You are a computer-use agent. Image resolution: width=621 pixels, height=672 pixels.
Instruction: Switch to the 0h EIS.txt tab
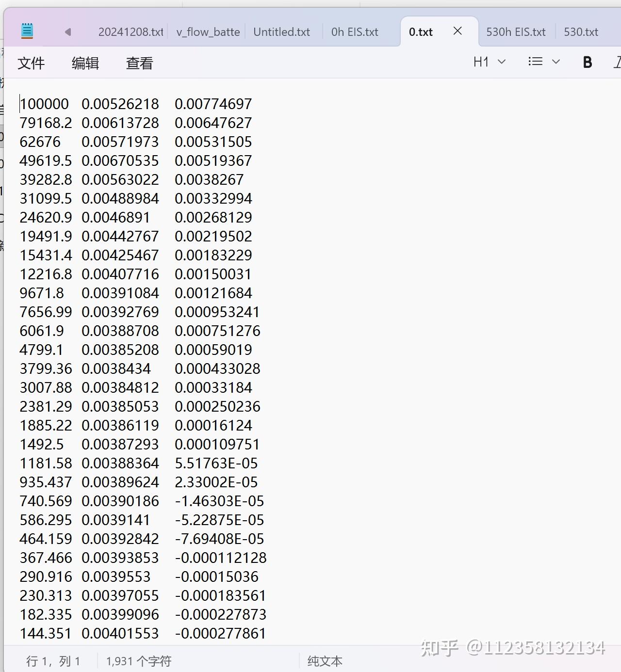coord(355,32)
